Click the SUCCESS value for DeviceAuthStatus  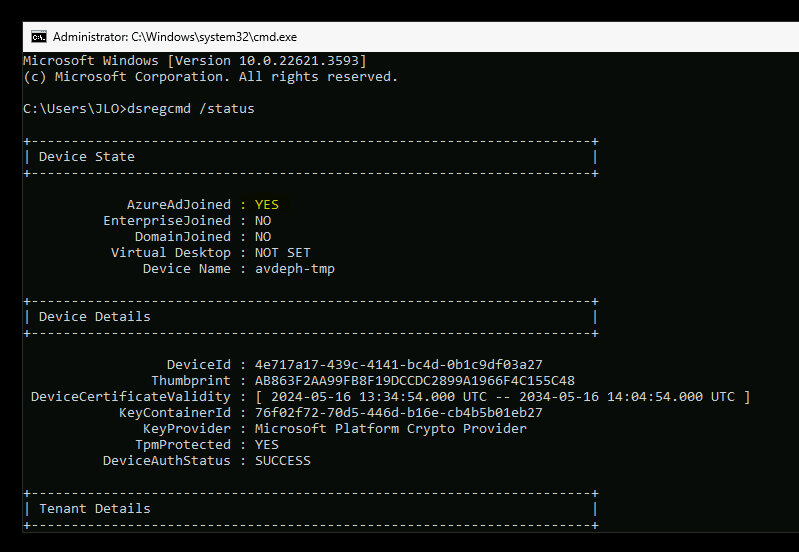[x=282, y=461]
